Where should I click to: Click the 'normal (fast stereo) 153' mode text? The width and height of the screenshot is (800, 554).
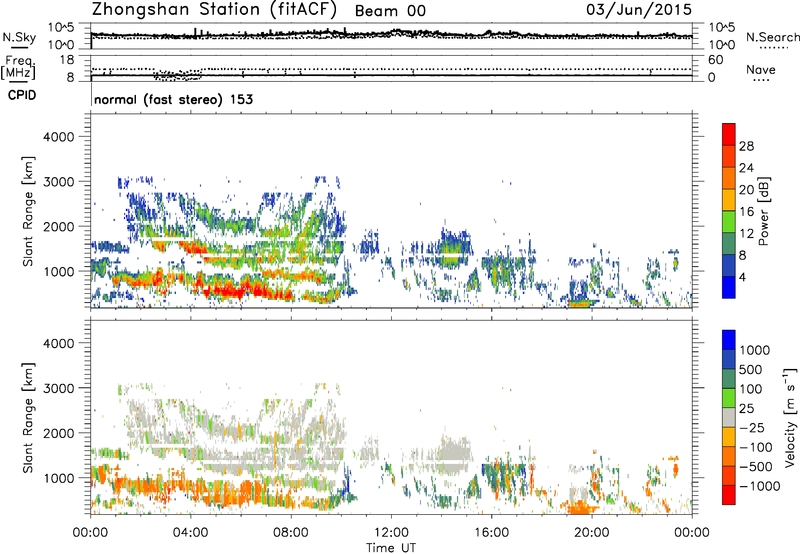173,99
